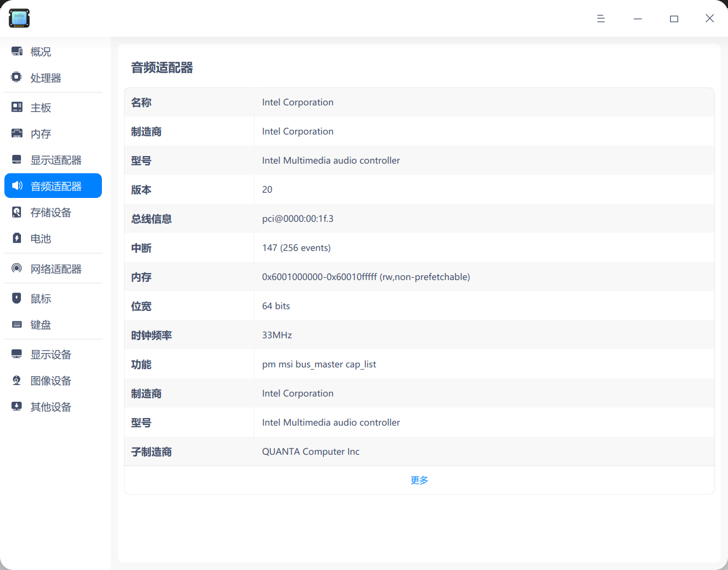The width and height of the screenshot is (728, 570).
Task: Click the 名称 row label
Action: click(141, 102)
